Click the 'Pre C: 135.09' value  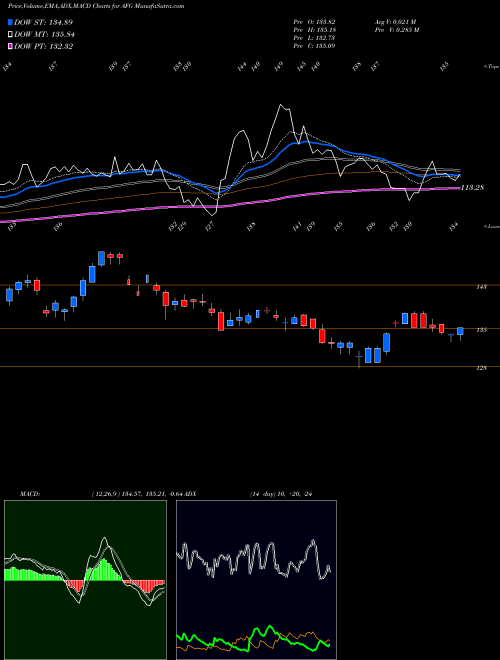(314, 46)
